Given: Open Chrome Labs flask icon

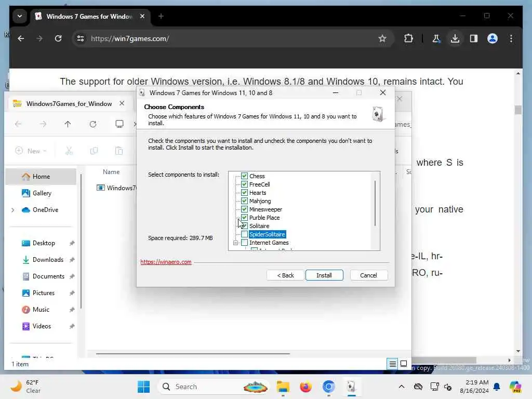Looking at the screenshot, I should click(x=436, y=38).
